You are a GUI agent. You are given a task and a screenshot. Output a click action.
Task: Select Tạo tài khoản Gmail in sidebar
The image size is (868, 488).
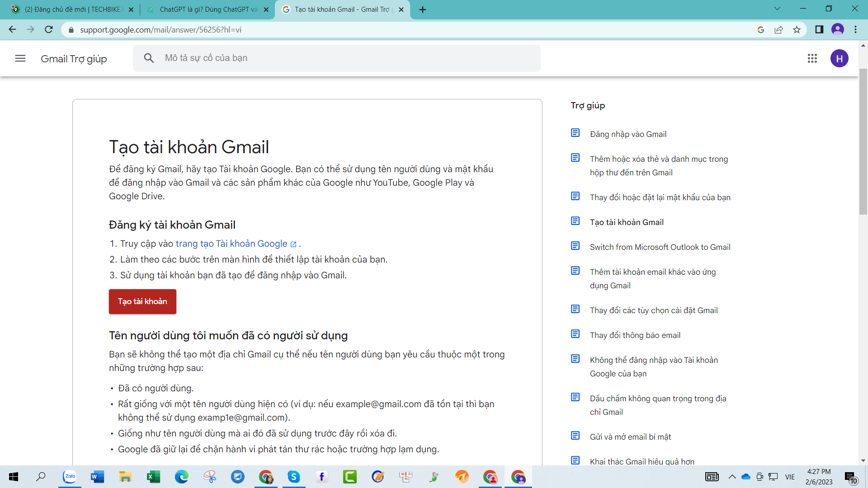(627, 222)
